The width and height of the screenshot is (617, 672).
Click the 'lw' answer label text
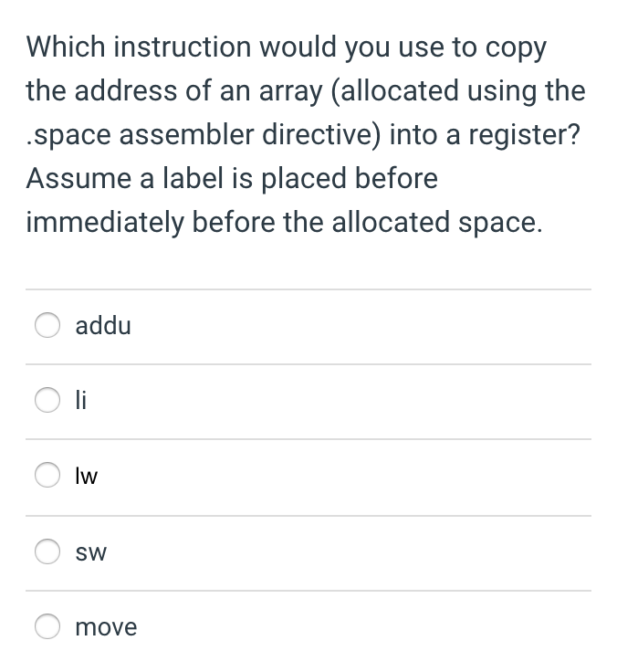tap(87, 476)
